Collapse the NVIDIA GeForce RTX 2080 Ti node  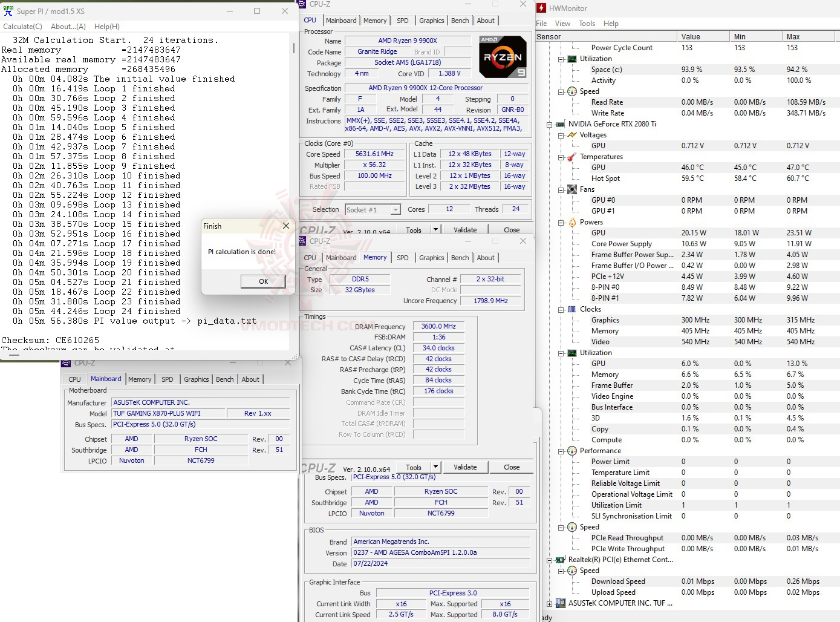pyautogui.click(x=549, y=123)
